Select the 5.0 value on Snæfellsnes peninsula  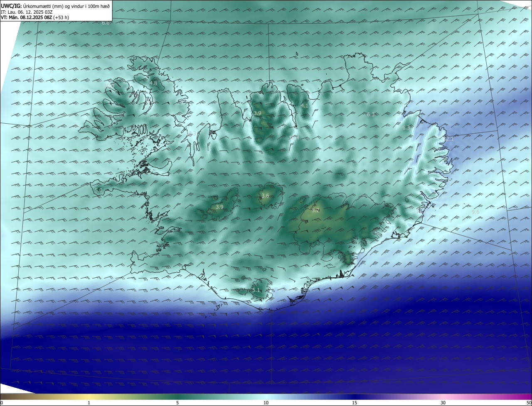(99, 190)
